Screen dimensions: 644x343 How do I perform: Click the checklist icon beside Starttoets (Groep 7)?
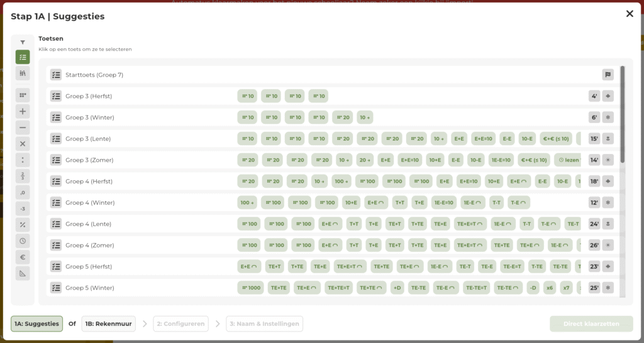click(x=56, y=75)
